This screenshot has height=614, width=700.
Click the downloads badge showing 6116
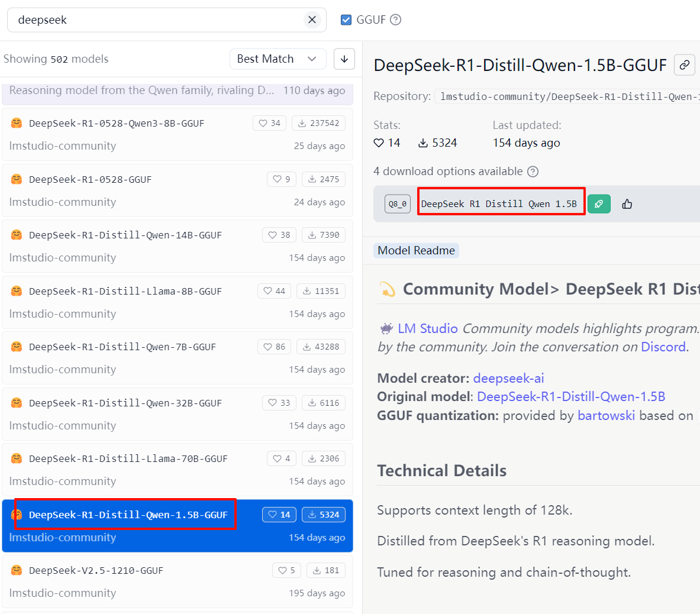pos(324,403)
